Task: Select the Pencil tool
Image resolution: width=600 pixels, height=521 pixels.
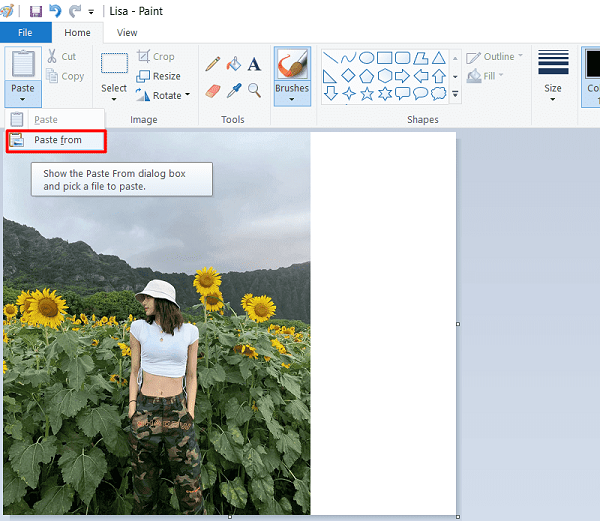Action: 213,64
